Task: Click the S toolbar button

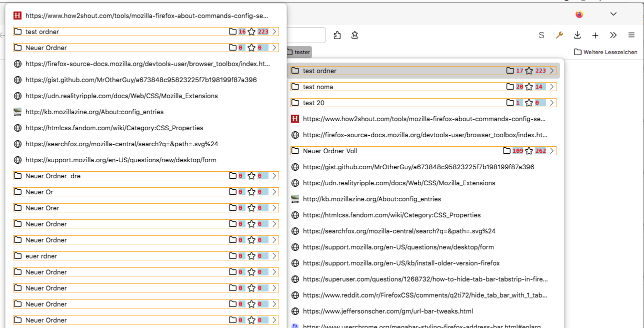Action: 541,35
